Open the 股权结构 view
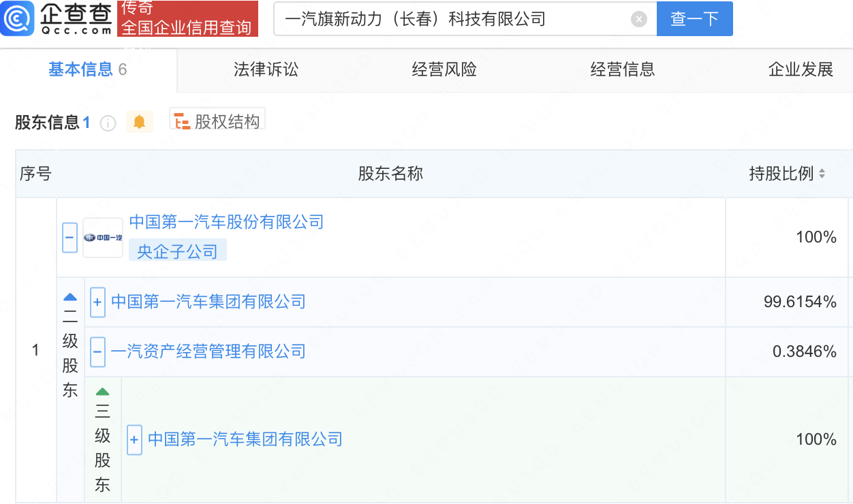The width and height of the screenshot is (853, 504). point(217,121)
